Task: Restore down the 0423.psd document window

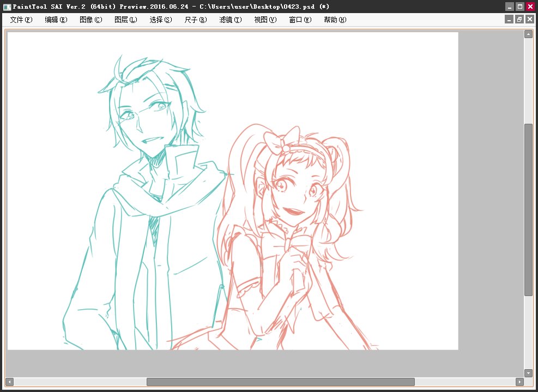Action: (x=519, y=19)
